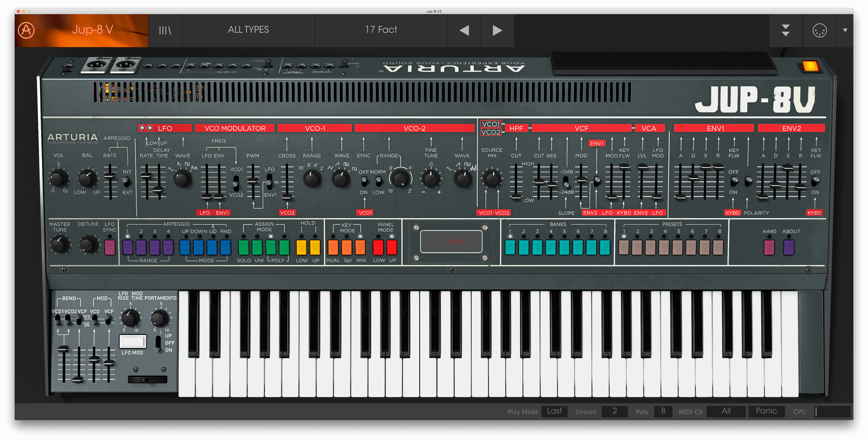Click the LFO MOD RISE TIME knob

click(x=131, y=318)
